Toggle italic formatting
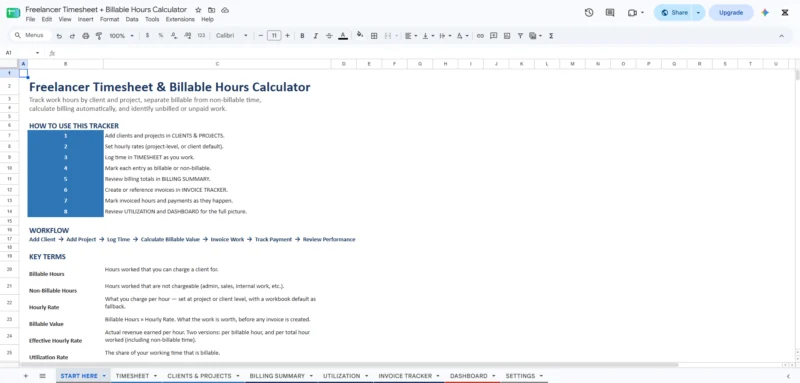 315,36
